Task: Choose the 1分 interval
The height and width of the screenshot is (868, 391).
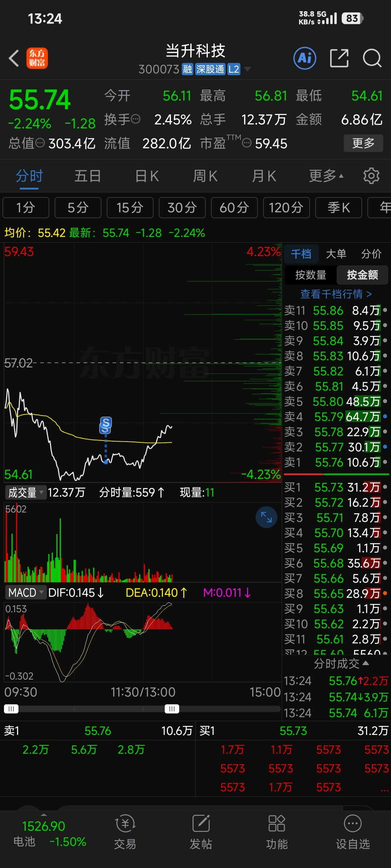Action: pos(26,208)
